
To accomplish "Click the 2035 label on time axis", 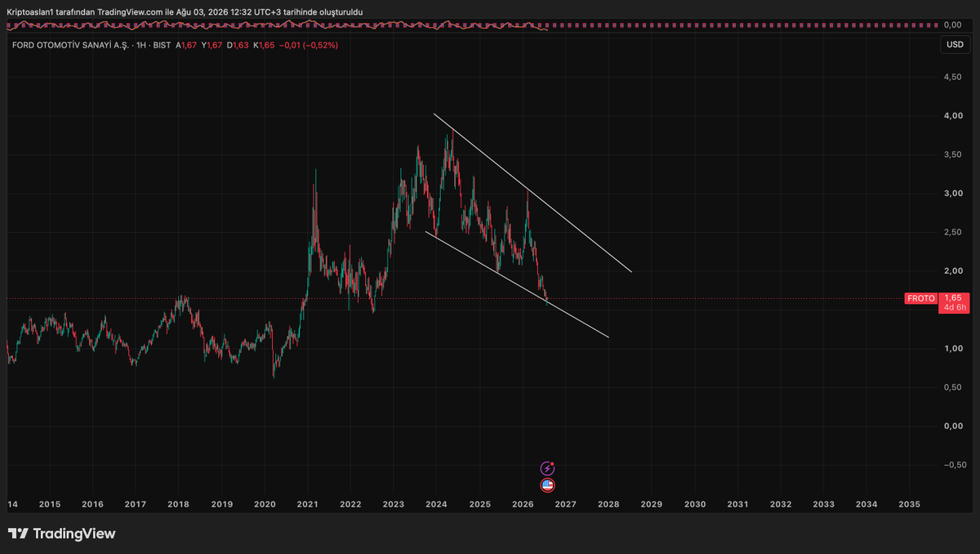I will [909, 504].
